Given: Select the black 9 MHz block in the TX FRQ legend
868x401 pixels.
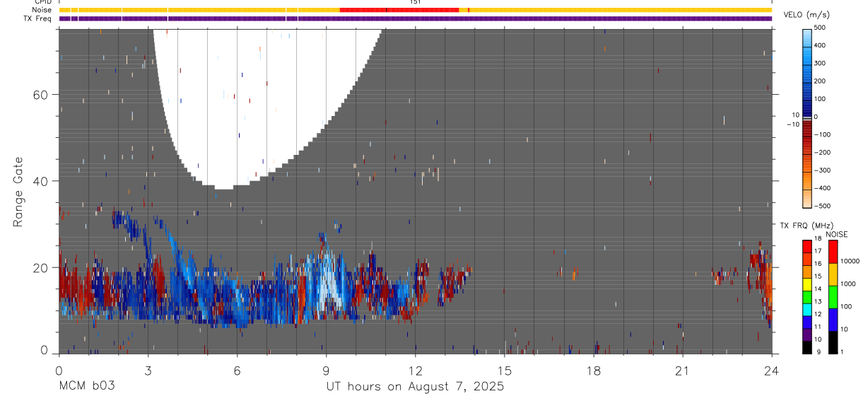Looking at the screenshot, I should [x=807, y=348].
